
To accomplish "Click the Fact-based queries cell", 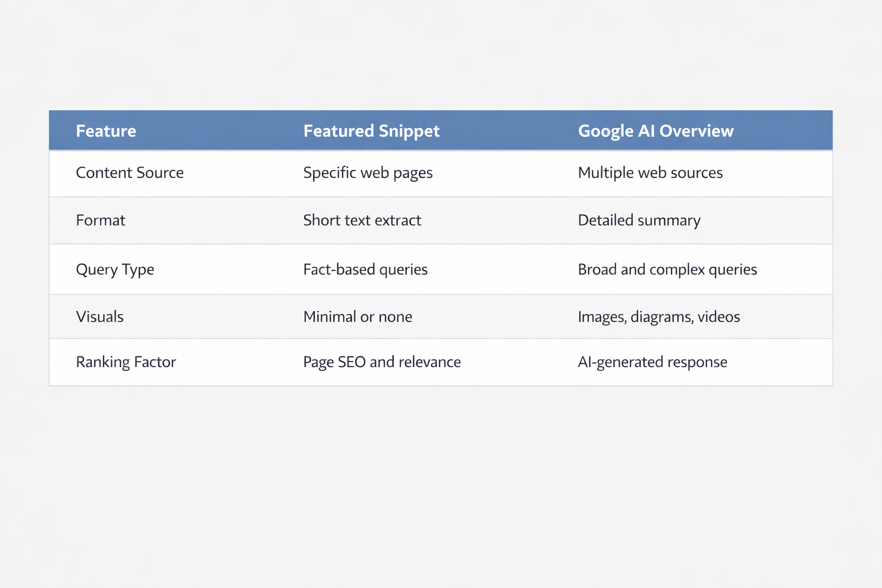I will (365, 269).
